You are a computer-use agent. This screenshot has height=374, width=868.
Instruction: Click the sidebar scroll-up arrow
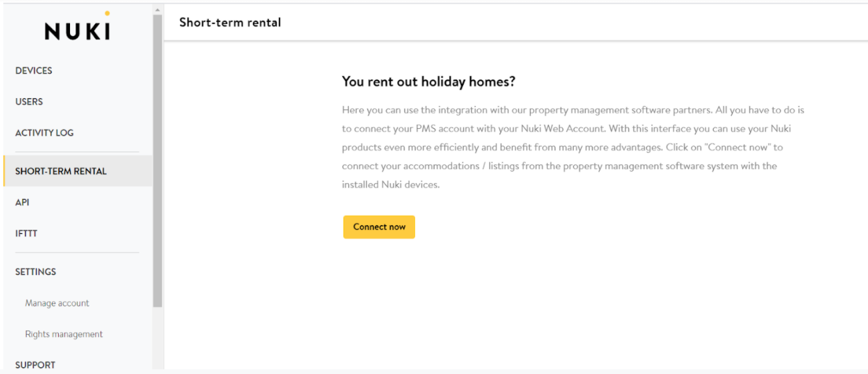pyautogui.click(x=157, y=10)
